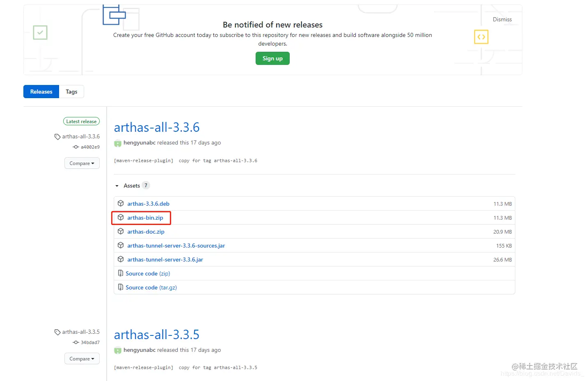Download Source code (zip)
The height and width of the screenshot is (381, 588).
coord(148,273)
